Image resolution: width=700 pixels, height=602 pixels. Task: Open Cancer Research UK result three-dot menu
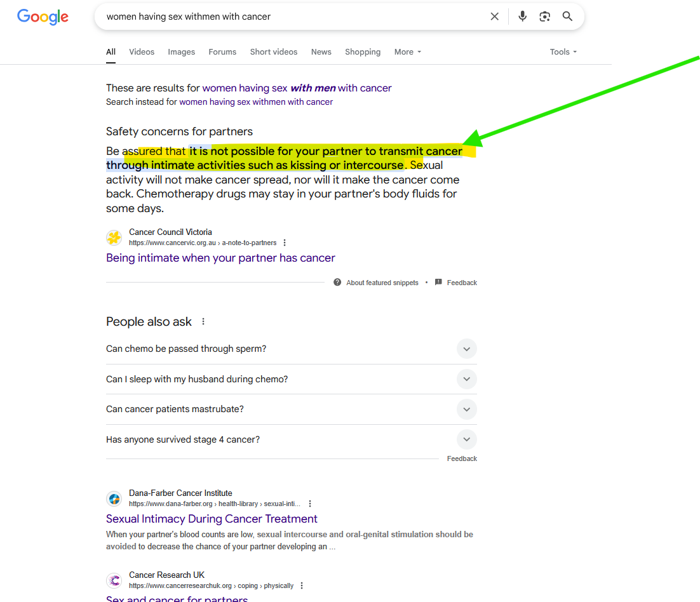point(302,585)
